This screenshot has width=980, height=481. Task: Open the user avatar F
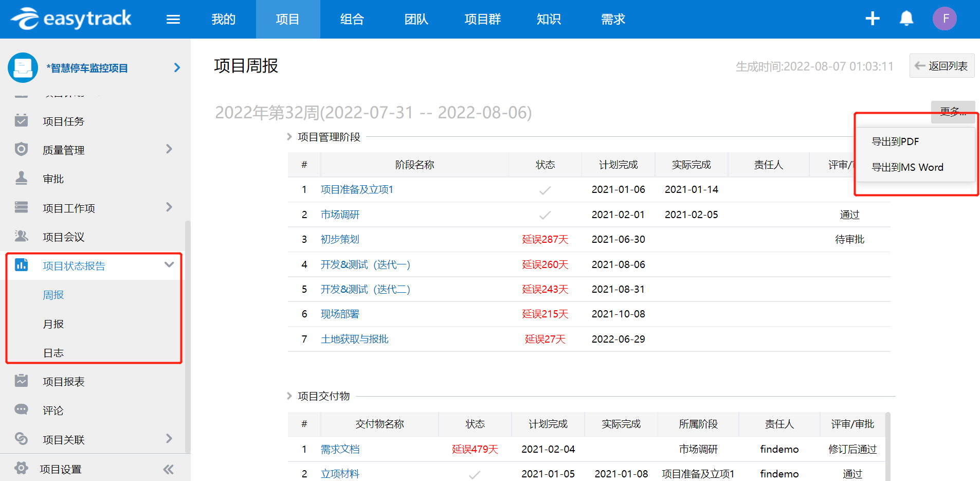tap(945, 19)
